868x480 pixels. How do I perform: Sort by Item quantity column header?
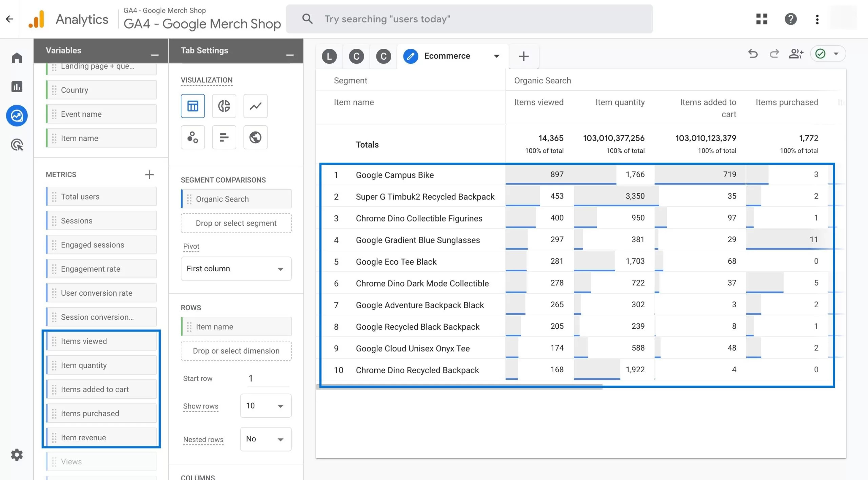click(620, 102)
